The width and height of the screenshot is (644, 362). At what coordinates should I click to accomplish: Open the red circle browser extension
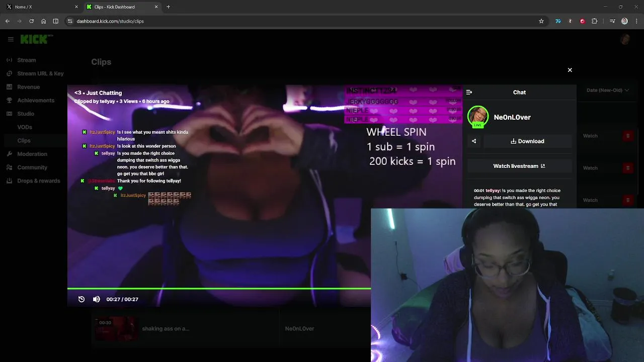click(x=583, y=21)
